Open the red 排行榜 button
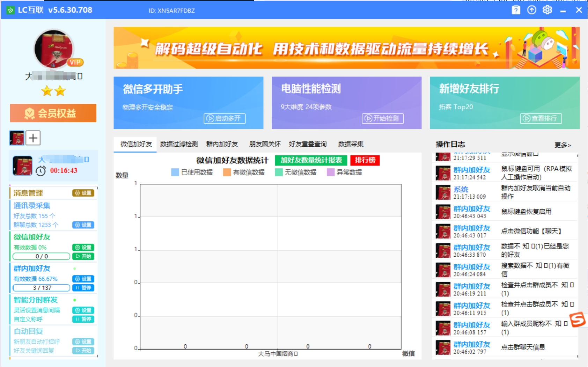Screen dimensions: 588x367 (365, 160)
